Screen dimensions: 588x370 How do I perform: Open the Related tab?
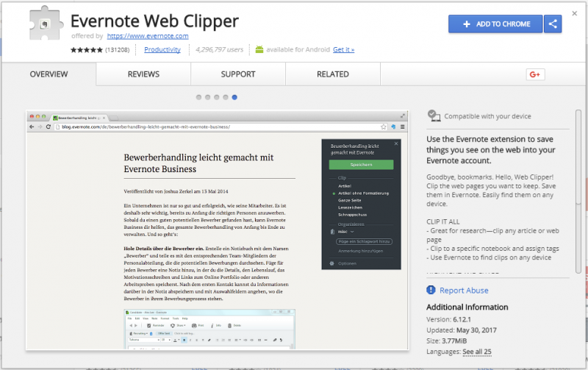[x=333, y=74]
